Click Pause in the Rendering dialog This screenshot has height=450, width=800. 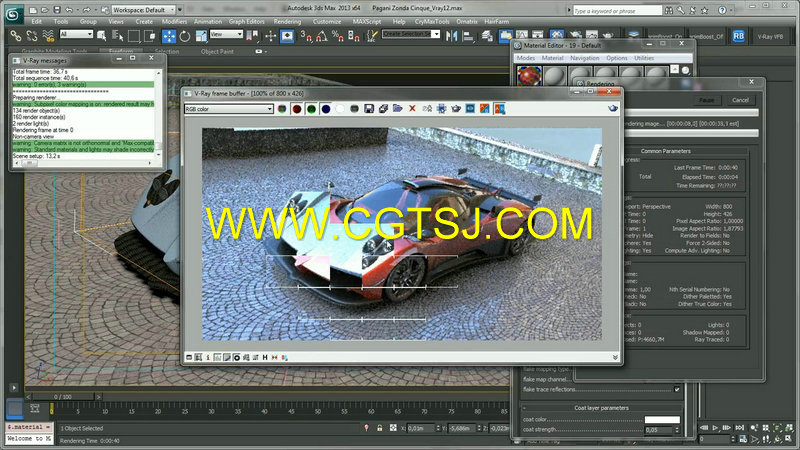tap(707, 100)
